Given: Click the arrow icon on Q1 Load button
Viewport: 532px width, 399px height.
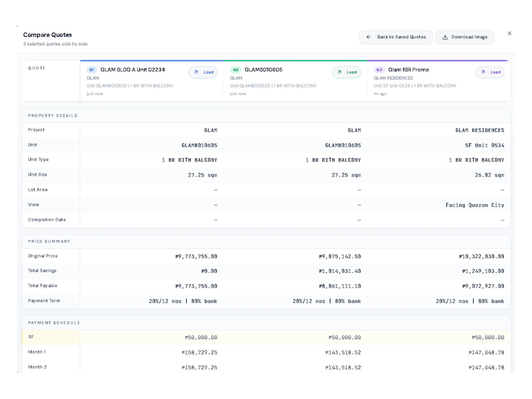Looking at the screenshot, I should pos(196,72).
